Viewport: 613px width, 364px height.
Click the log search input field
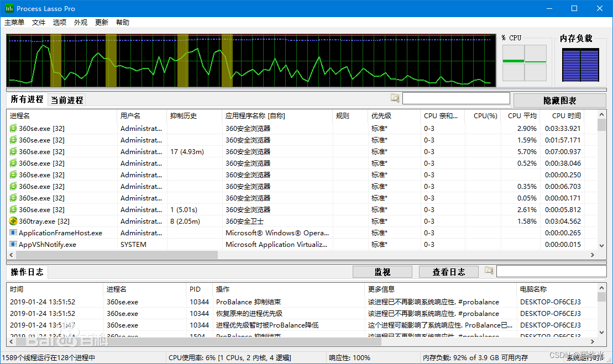click(x=551, y=271)
